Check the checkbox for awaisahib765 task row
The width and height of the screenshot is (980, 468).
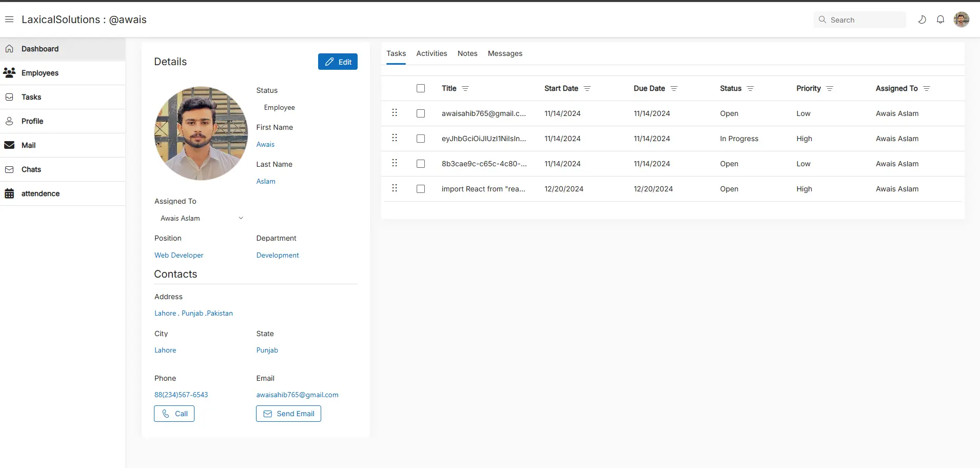pyautogui.click(x=420, y=113)
